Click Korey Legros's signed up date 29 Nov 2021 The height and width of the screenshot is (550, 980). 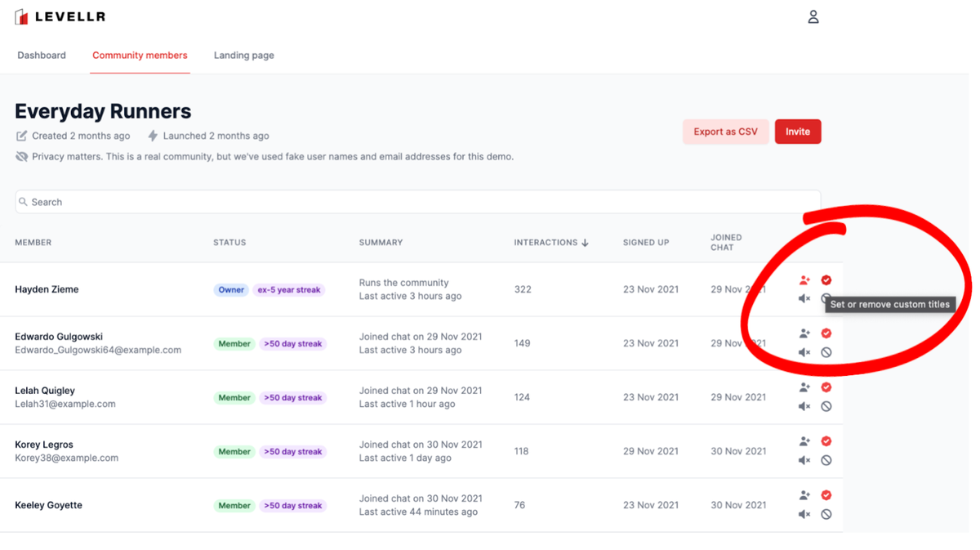click(x=651, y=451)
